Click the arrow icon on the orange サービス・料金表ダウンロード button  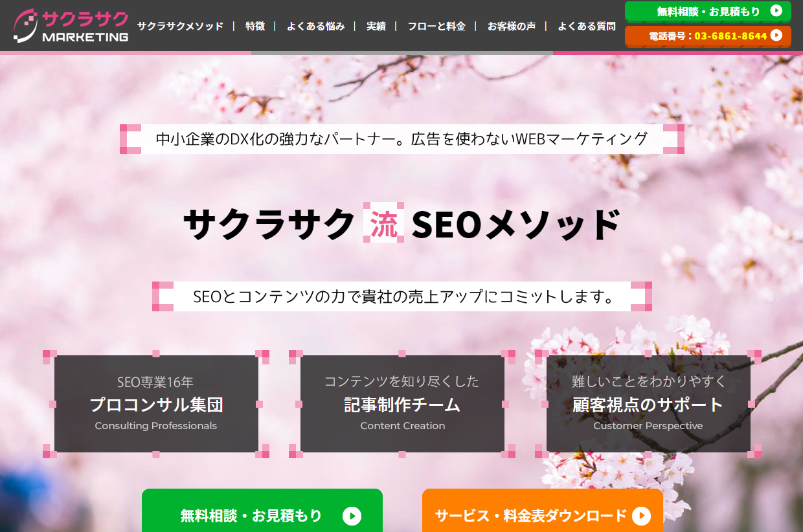(641, 516)
